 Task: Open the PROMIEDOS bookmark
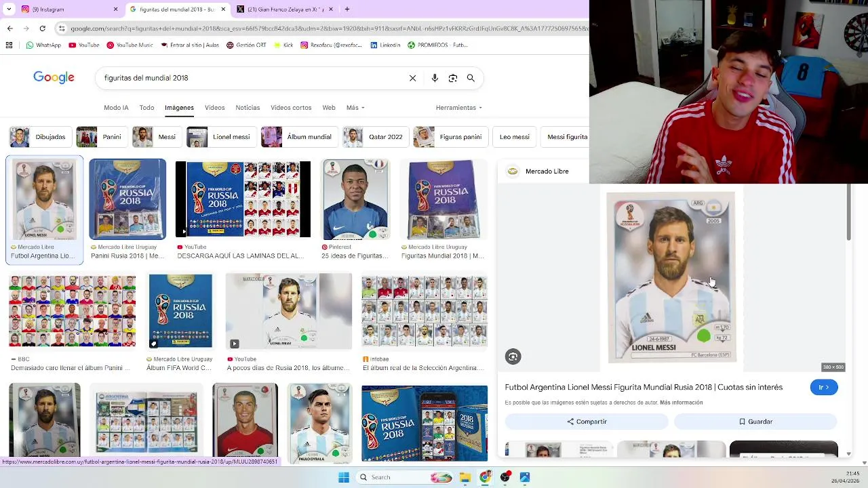click(x=437, y=45)
